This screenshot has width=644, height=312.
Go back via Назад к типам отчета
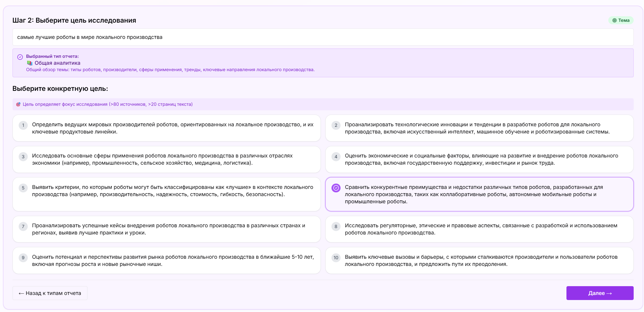(50, 293)
